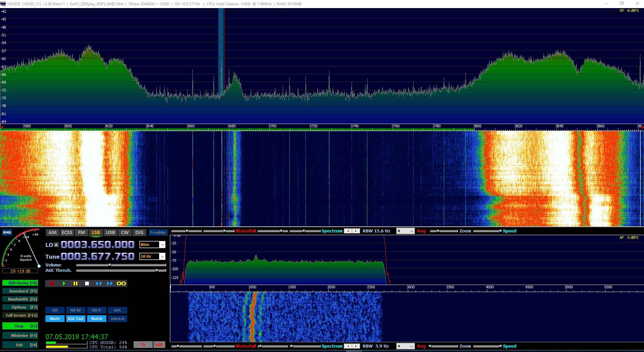Click the lower RBW left arrow
The image size is (644, 352).
click(348, 346)
